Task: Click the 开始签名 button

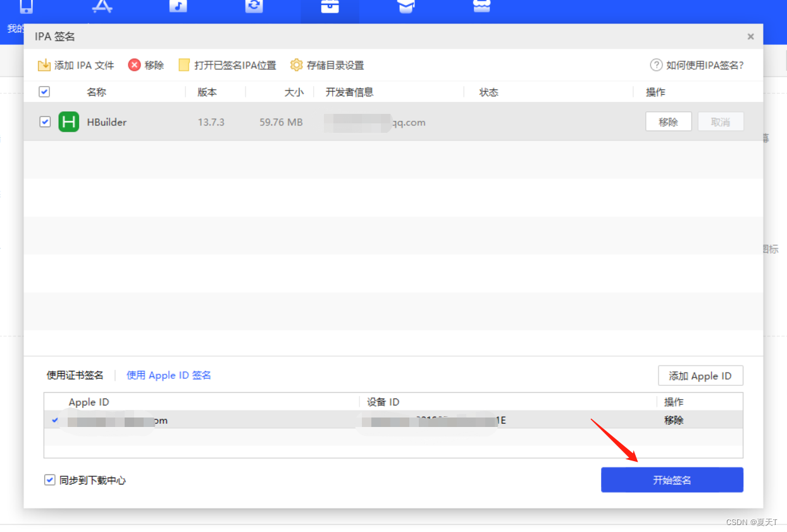Action: coord(672,480)
